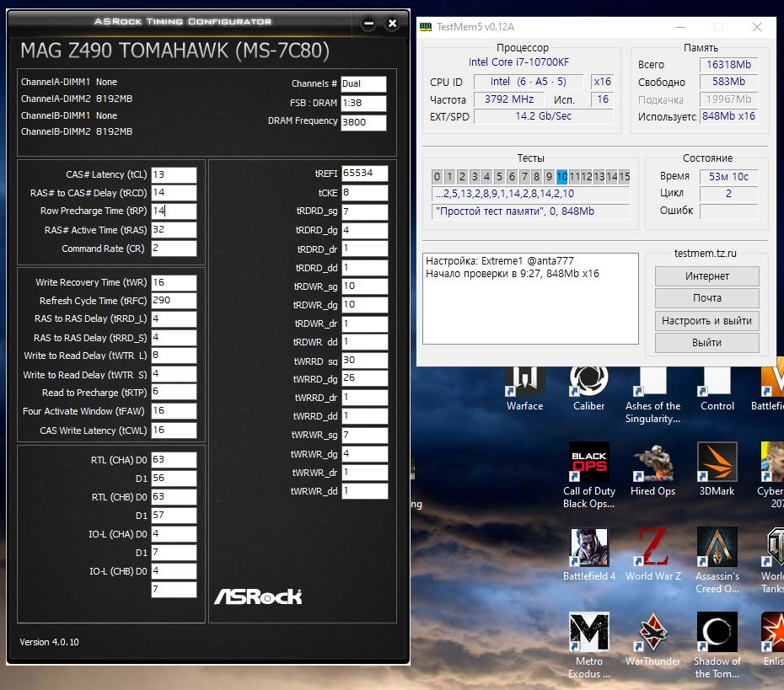Open the Assassin's Creed shortcut

coord(717,559)
